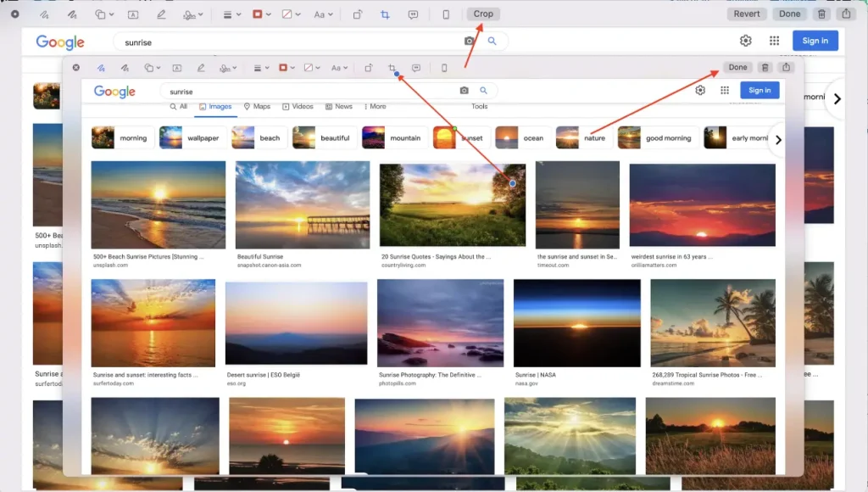This screenshot has height=492, width=868.
Task: Select the Draw tool in the outermost markup toolbar
Action: coord(72,14)
